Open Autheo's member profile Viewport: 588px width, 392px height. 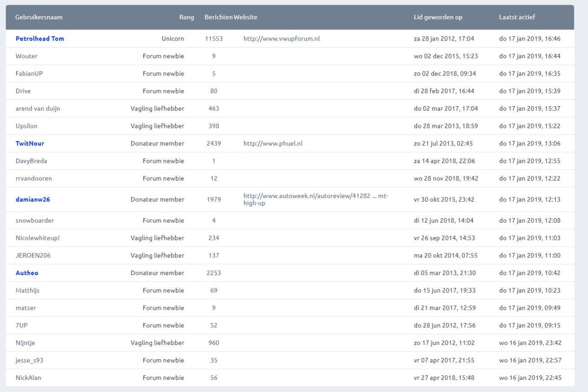click(26, 273)
